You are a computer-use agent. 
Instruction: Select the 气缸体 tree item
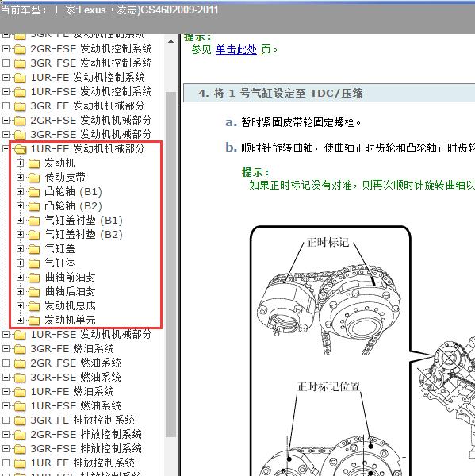point(59,263)
